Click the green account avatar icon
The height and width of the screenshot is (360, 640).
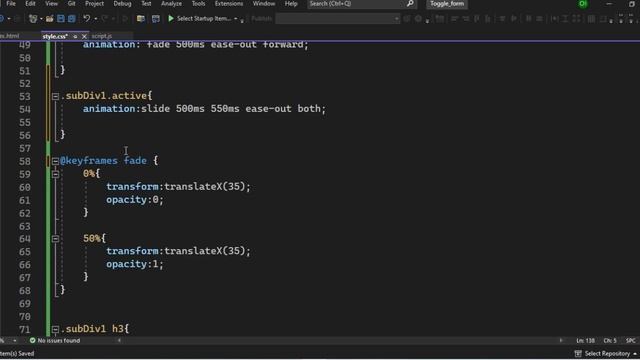tap(583, 4)
